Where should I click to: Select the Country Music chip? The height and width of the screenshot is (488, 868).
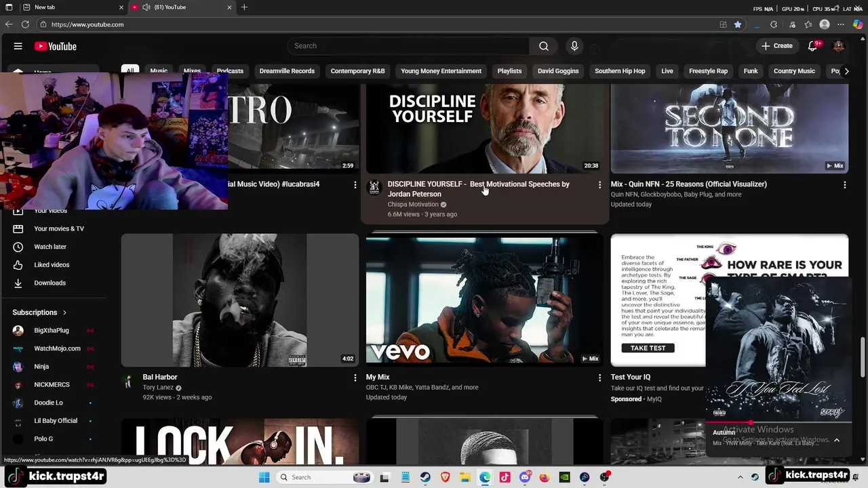coord(794,71)
